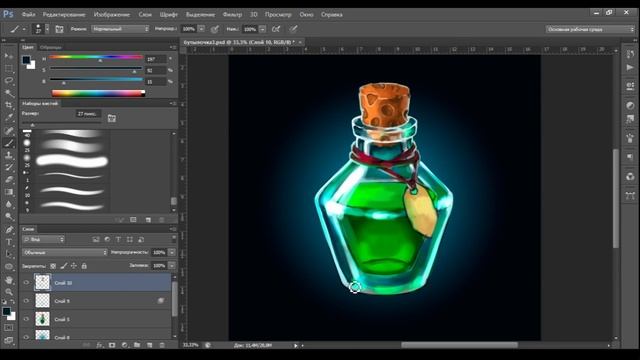
Task: Open the Изображение menu
Action: [x=111, y=14]
